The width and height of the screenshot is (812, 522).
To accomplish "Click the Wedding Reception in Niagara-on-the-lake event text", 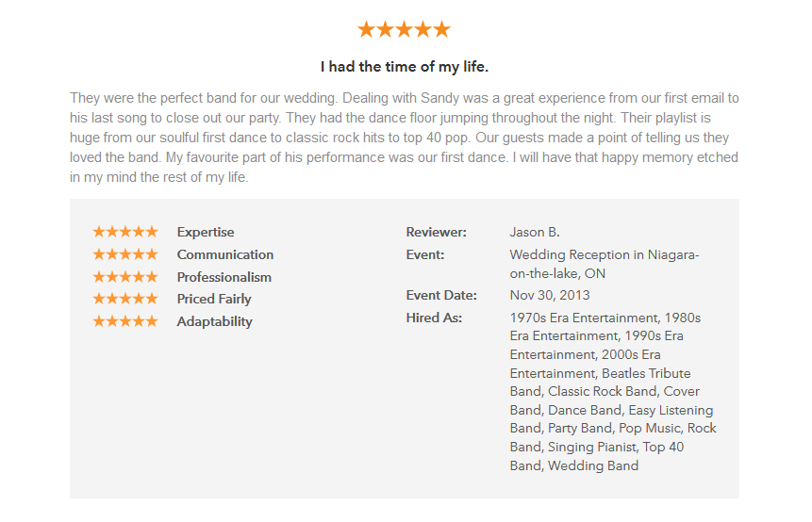I will coord(605,264).
